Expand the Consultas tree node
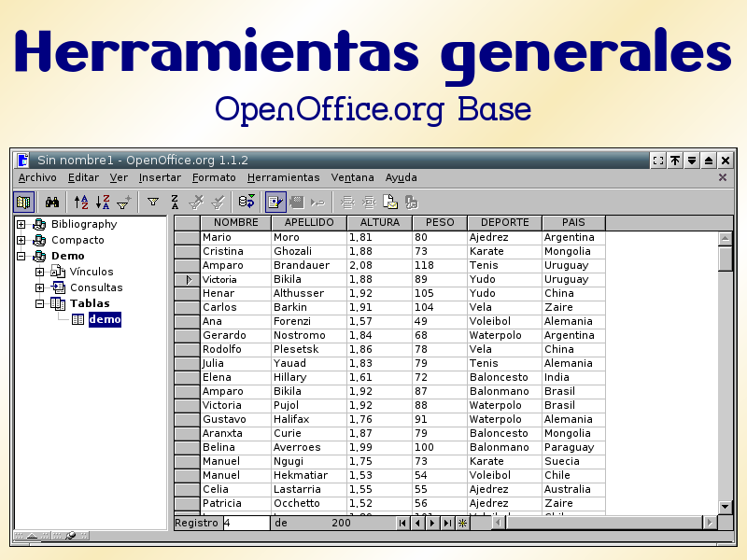Image resolution: width=747 pixels, height=560 pixels. pos(39,287)
